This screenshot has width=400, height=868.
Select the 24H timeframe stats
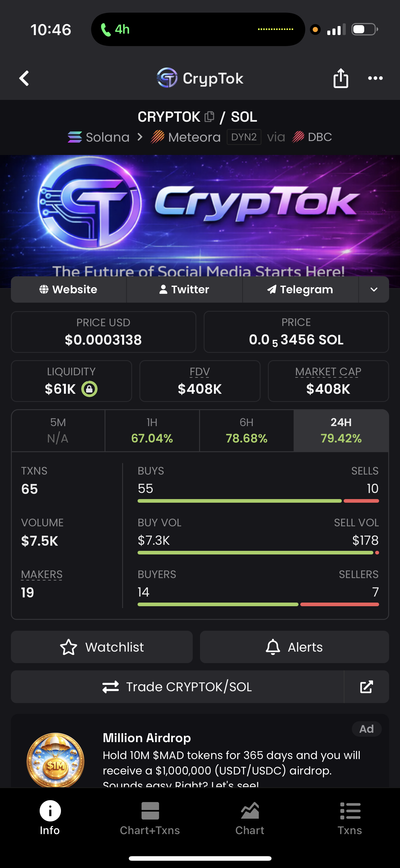[x=341, y=430]
